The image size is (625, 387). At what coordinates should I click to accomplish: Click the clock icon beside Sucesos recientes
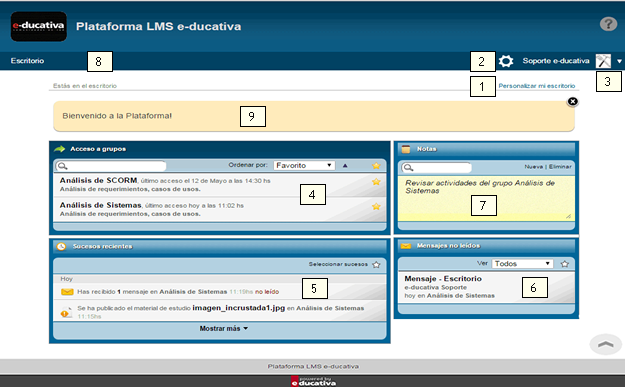click(x=61, y=246)
